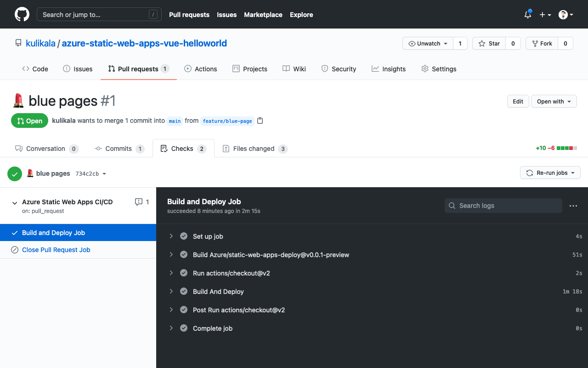The width and height of the screenshot is (588, 368).
Task: Click the diffstat colored blocks indicator
Action: tap(567, 148)
